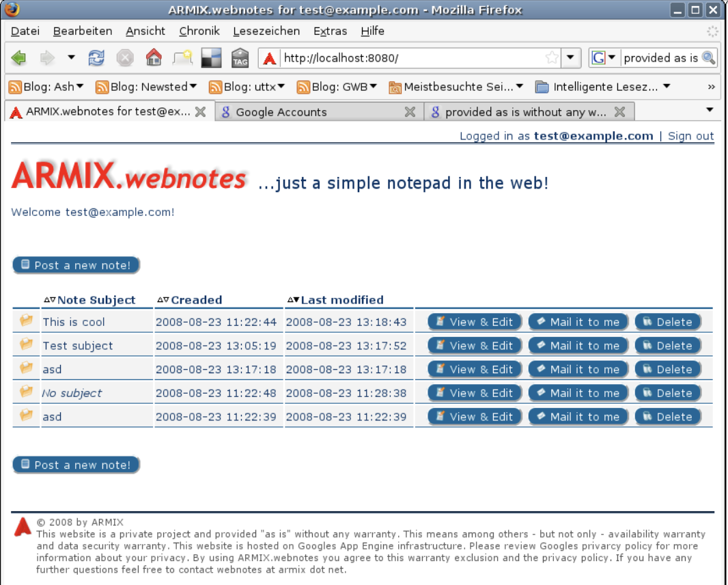Click the Stop loading icon
The image size is (728, 585).
(x=125, y=57)
